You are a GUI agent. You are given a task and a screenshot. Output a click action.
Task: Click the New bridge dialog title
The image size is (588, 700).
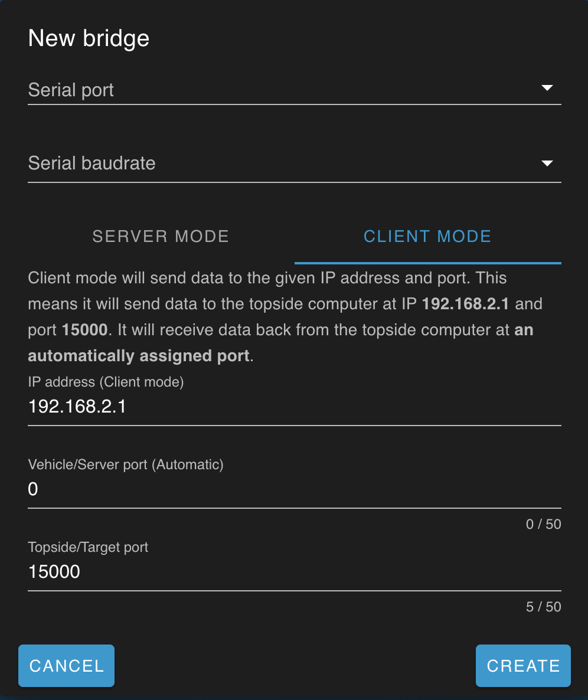pyautogui.click(x=89, y=39)
